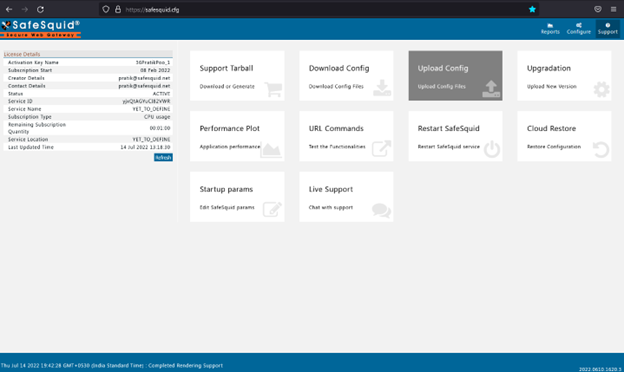Open the Configure menu

tap(579, 29)
